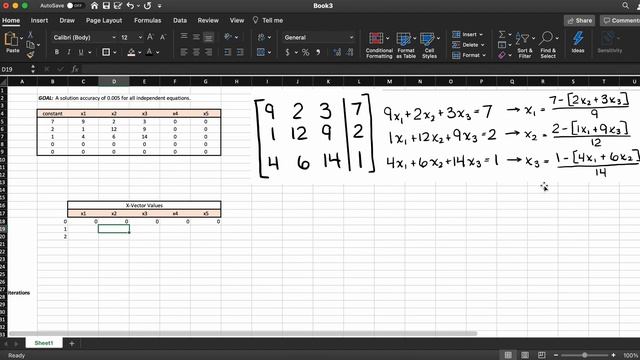Toggle Underline formatting

pyautogui.click(x=81, y=52)
